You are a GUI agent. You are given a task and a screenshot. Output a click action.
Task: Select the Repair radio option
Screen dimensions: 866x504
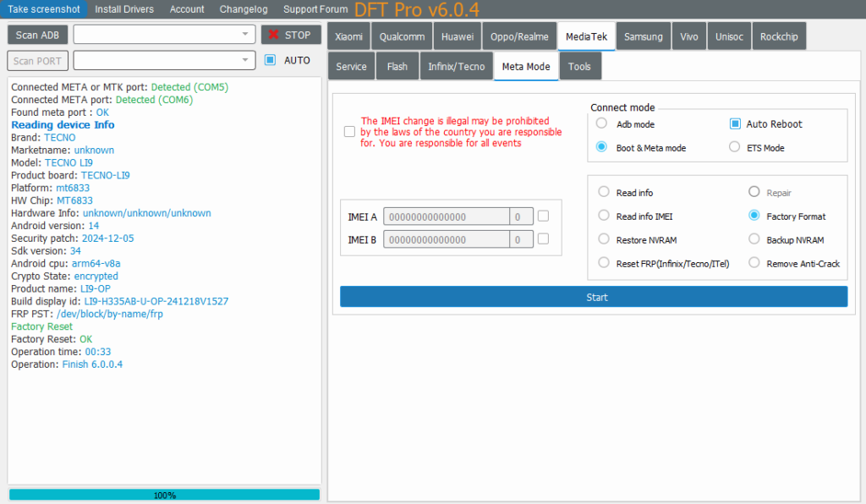[754, 192]
